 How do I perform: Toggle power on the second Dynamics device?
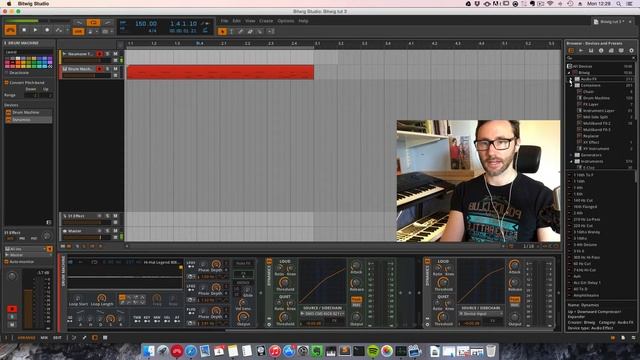[427, 262]
